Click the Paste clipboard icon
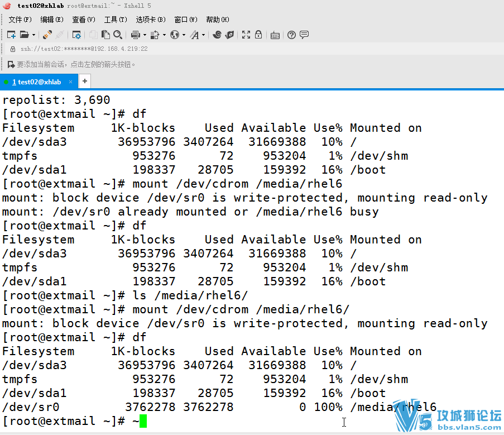The width and height of the screenshot is (504, 435). pos(105,35)
